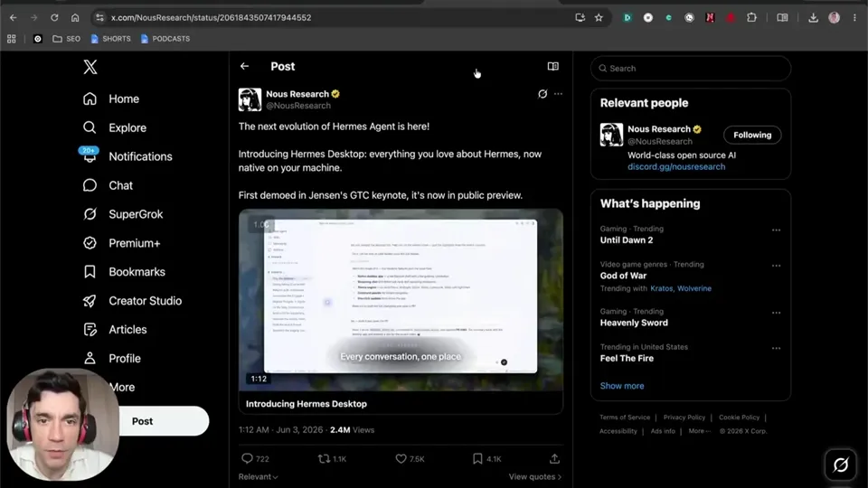
Task: Click the x.com address bar URL
Action: point(211,18)
